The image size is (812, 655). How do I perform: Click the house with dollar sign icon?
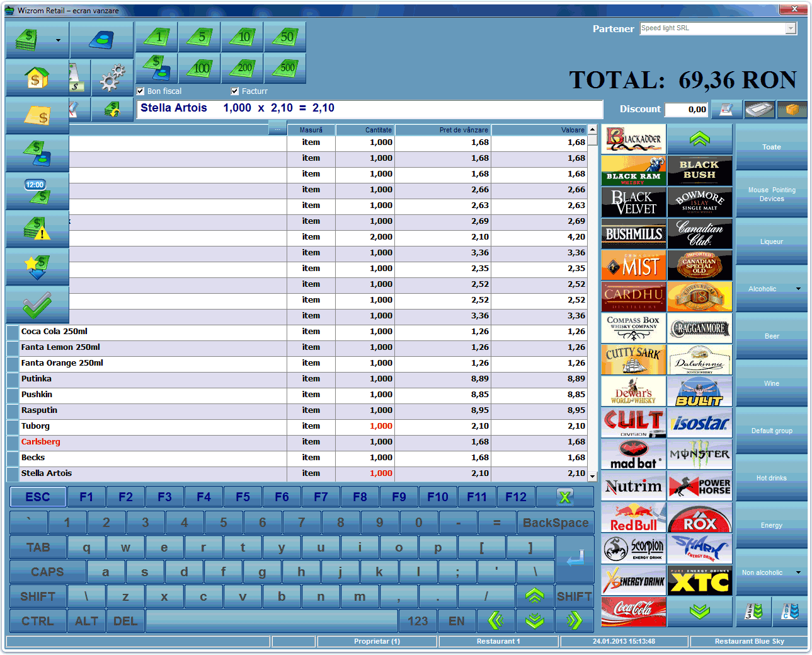(x=37, y=78)
